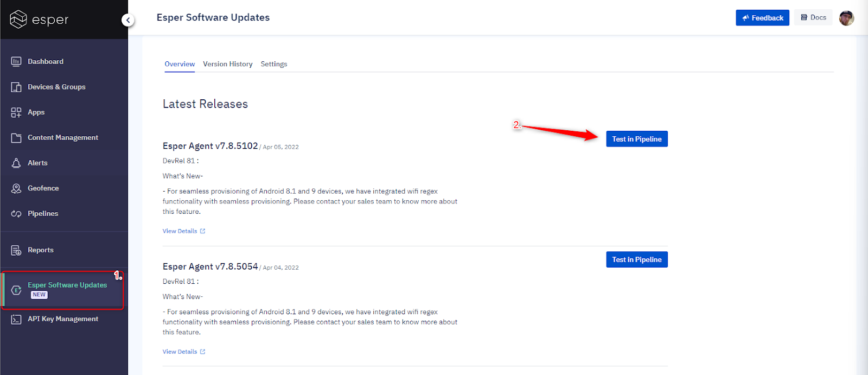The image size is (868, 375).
Task: Click the Feedback button
Action: click(x=762, y=18)
